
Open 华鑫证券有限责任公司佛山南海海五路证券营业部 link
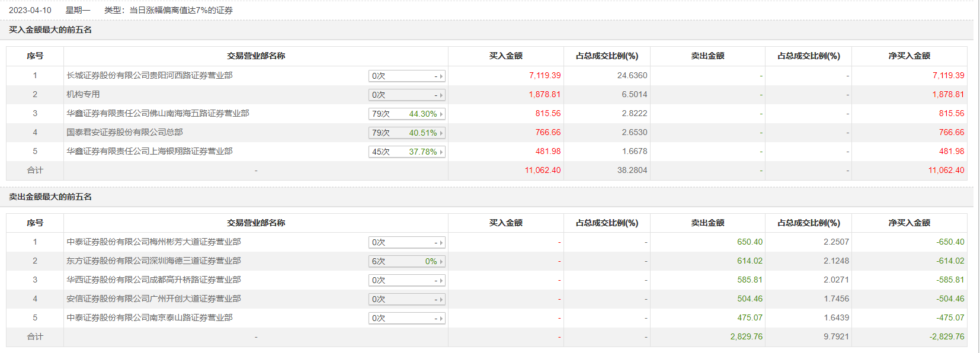click(x=158, y=113)
